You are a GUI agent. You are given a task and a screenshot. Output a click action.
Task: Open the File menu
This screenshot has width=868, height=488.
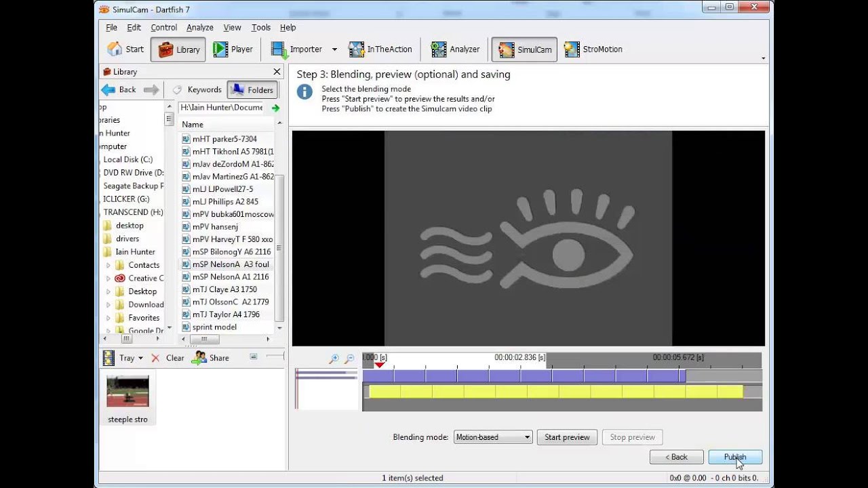tap(111, 27)
